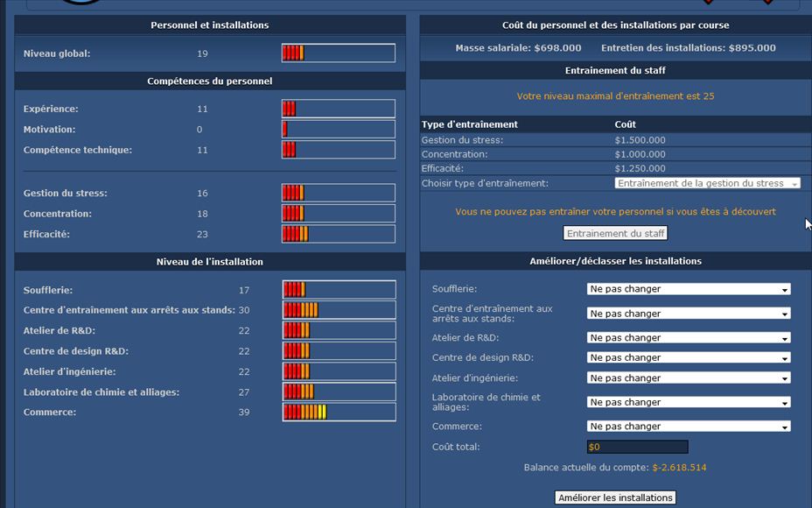Open the Choisir type d'entraînement dropdown

point(707,183)
